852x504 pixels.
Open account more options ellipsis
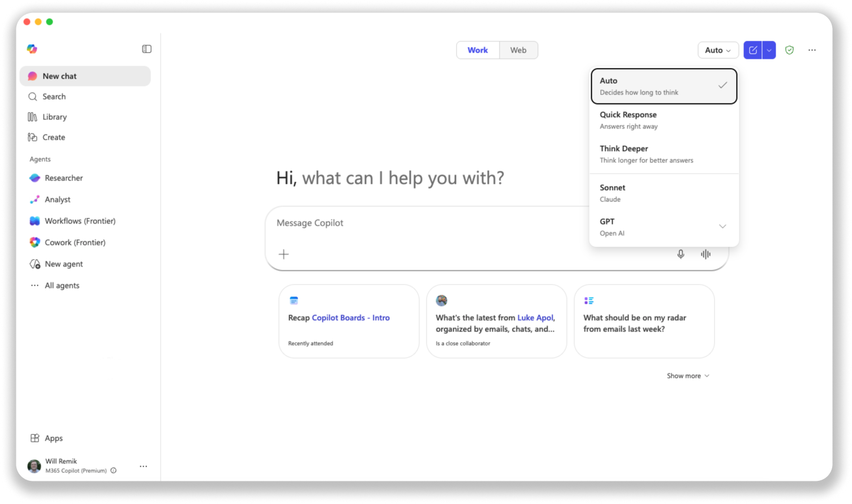click(x=143, y=467)
